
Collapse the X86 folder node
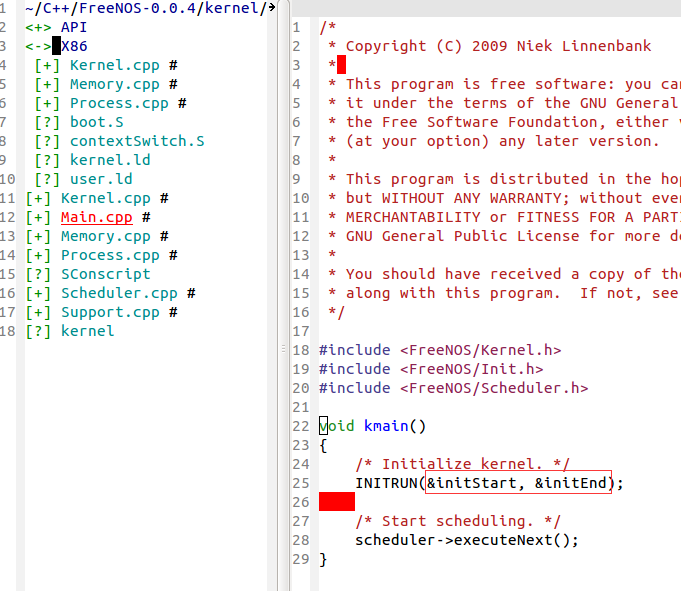(x=38, y=46)
